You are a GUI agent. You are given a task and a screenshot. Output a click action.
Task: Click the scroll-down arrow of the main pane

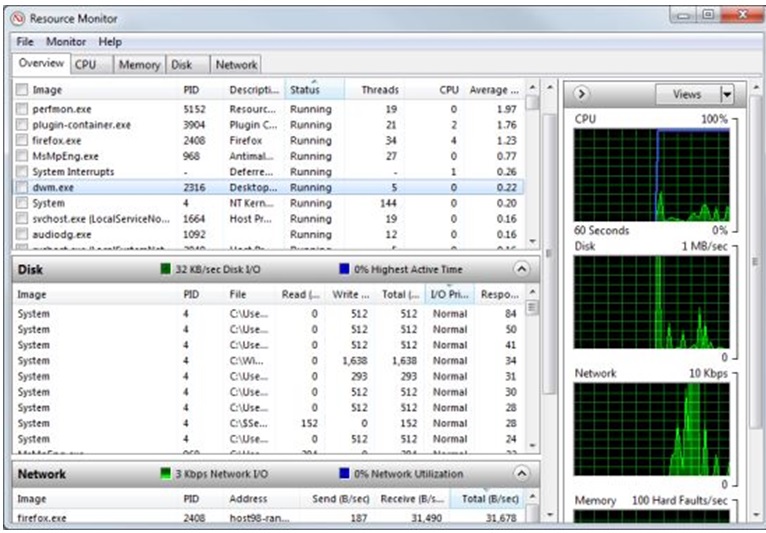[x=550, y=516]
